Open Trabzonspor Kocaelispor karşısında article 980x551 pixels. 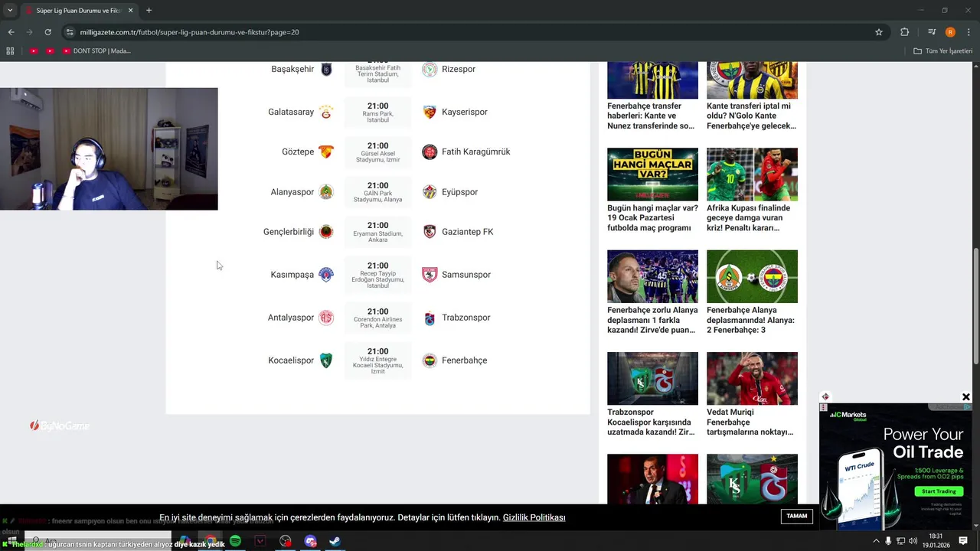(x=652, y=422)
